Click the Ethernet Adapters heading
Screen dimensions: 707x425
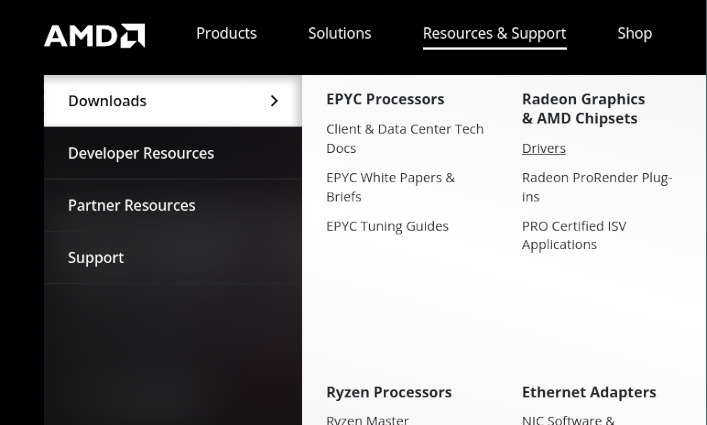point(589,393)
